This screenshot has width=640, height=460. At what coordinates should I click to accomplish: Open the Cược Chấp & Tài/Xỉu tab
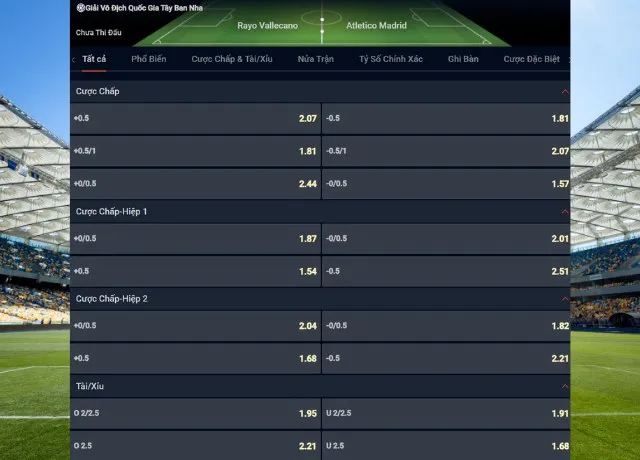(231, 60)
